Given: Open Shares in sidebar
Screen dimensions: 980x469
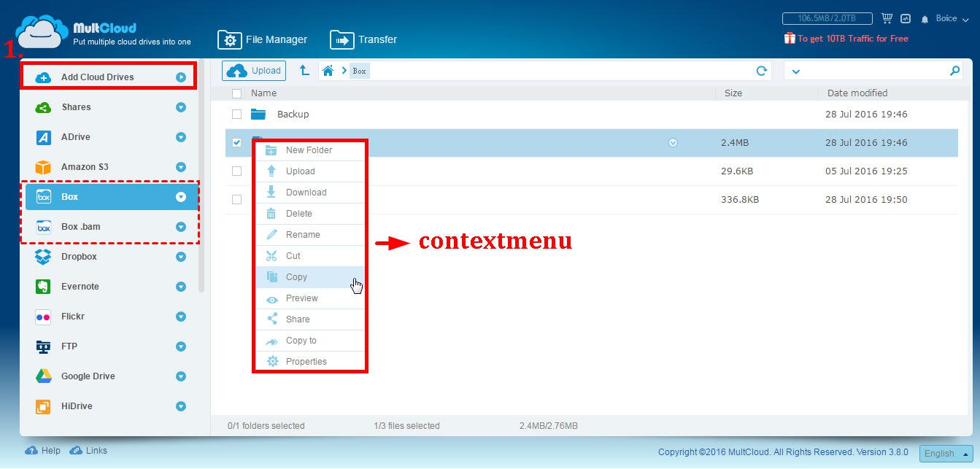Looking at the screenshot, I should point(76,107).
